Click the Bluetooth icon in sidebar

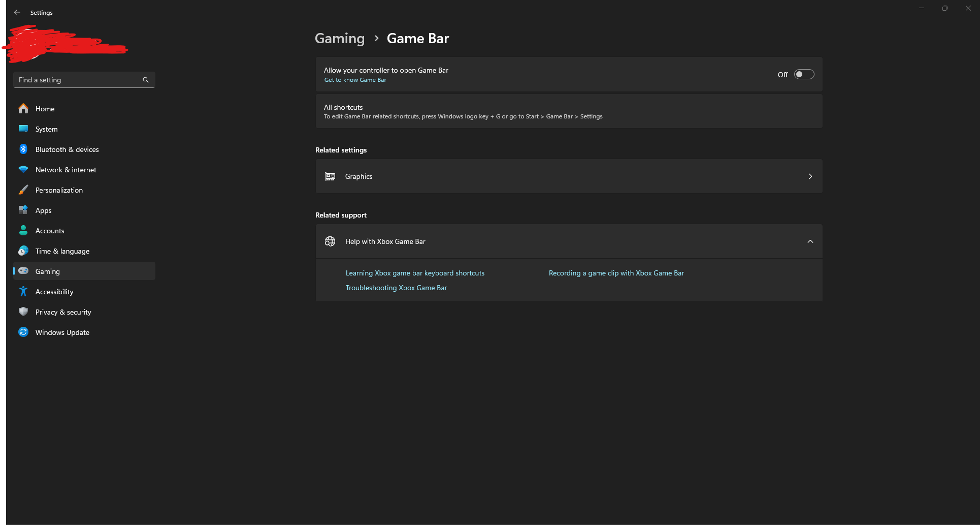point(23,149)
